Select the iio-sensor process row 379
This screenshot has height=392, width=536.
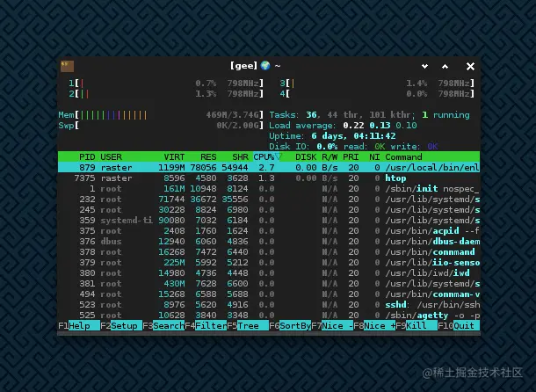269,263
